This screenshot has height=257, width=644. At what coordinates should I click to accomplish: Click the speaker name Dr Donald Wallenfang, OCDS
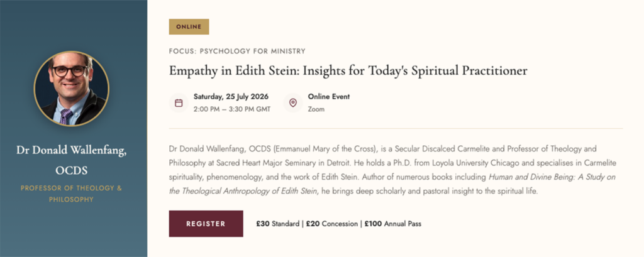click(71, 160)
